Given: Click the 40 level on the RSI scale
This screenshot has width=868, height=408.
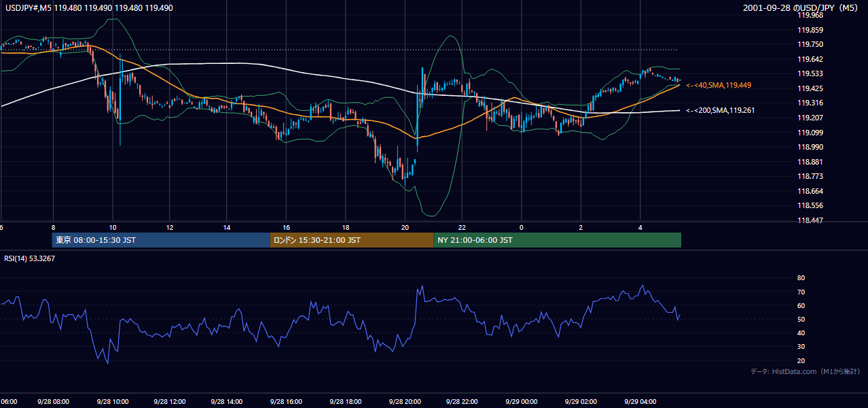Looking at the screenshot, I should coord(801,333).
